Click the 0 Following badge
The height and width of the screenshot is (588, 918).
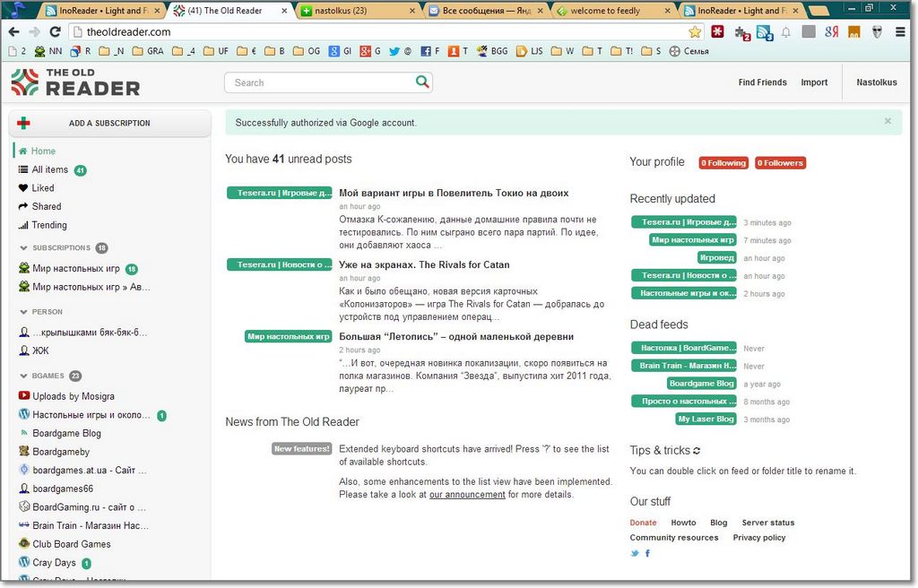pos(723,163)
